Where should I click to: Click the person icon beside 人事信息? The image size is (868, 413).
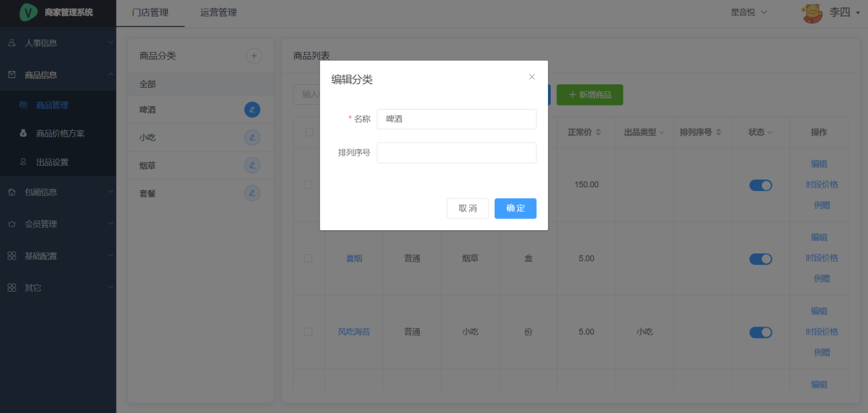tap(12, 43)
